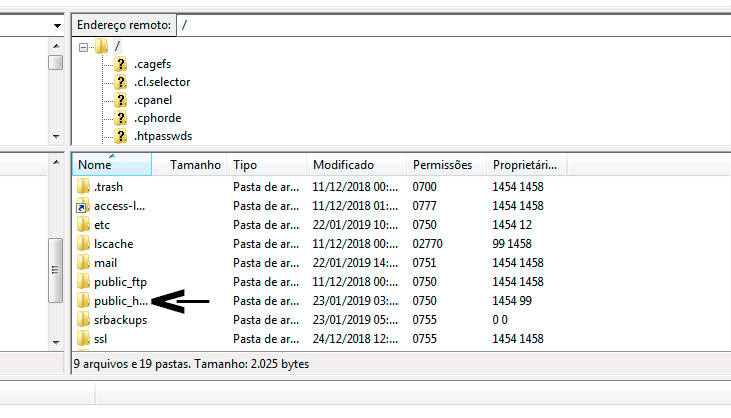Click the ssl folder icon
Screen dimensions: 731x418
[x=84, y=339]
